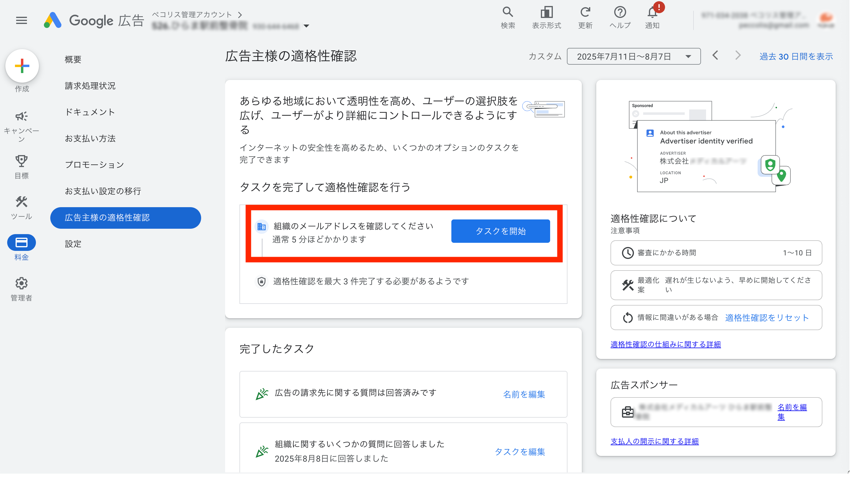Image resolution: width=868 pixels, height=479 pixels.
Task: Open キャンペーン megaphone in sidebar
Action: [x=21, y=117]
